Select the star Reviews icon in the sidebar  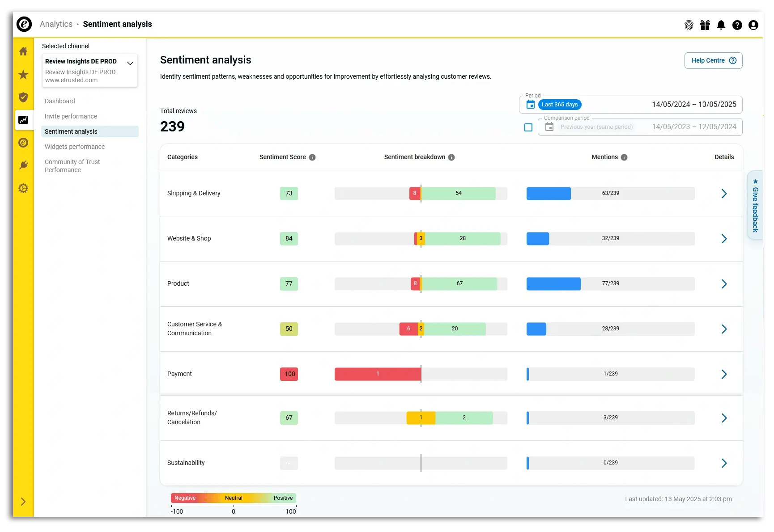coord(23,75)
